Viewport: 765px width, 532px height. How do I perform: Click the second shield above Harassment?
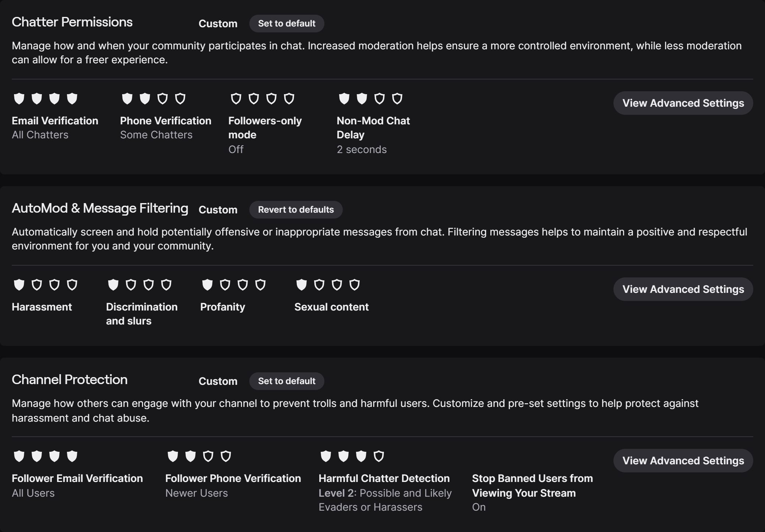pos(37,285)
